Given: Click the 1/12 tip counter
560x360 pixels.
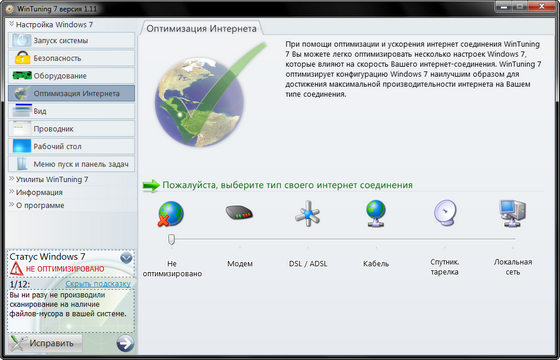Looking at the screenshot, I should [20, 284].
